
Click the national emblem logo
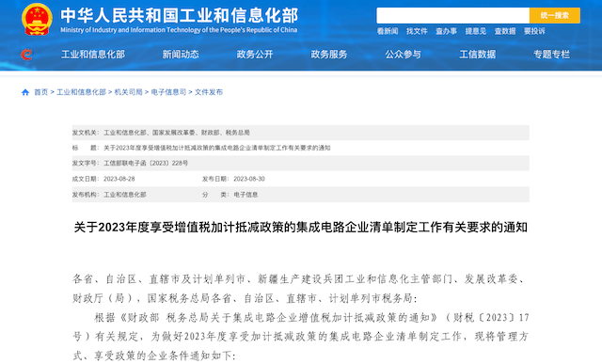(x=37, y=19)
